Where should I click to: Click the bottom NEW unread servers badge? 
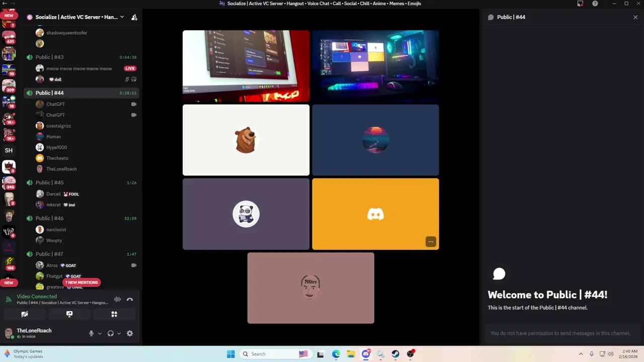9,283
